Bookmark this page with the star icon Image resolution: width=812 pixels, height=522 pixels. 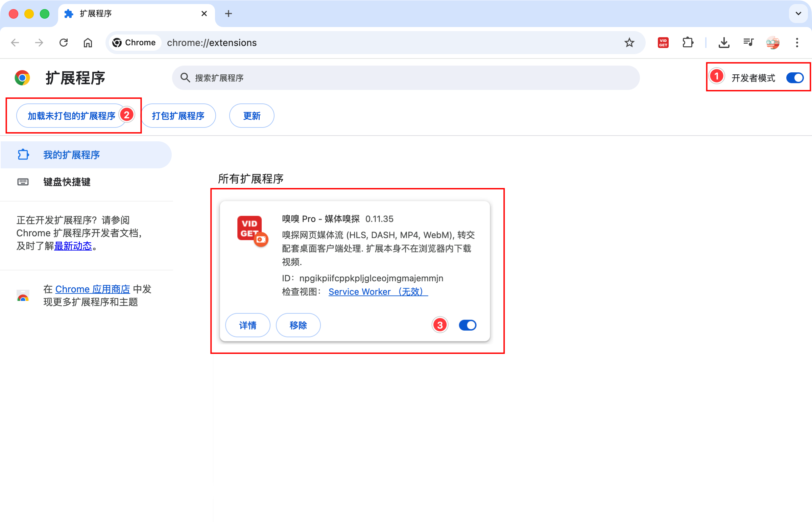tap(629, 43)
